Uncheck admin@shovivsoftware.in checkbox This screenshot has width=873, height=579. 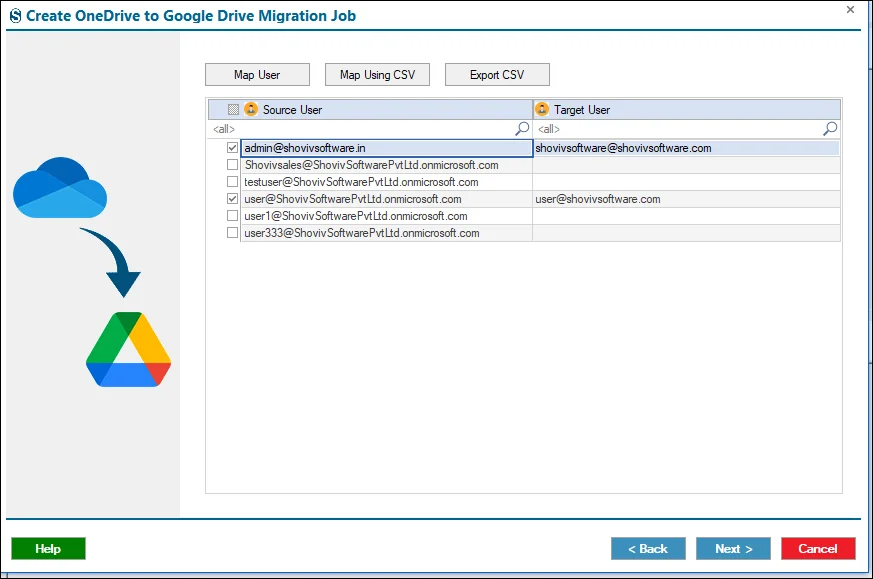point(232,148)
